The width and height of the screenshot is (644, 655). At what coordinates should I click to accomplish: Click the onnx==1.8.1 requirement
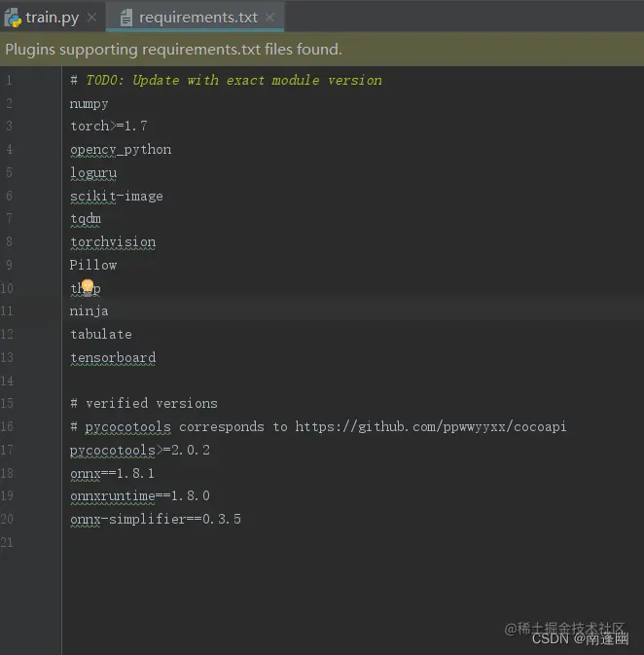(112, 473)
